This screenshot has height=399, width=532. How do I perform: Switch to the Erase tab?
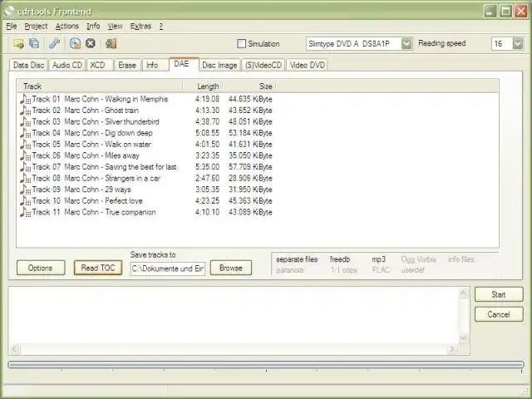tap(127, 65)
